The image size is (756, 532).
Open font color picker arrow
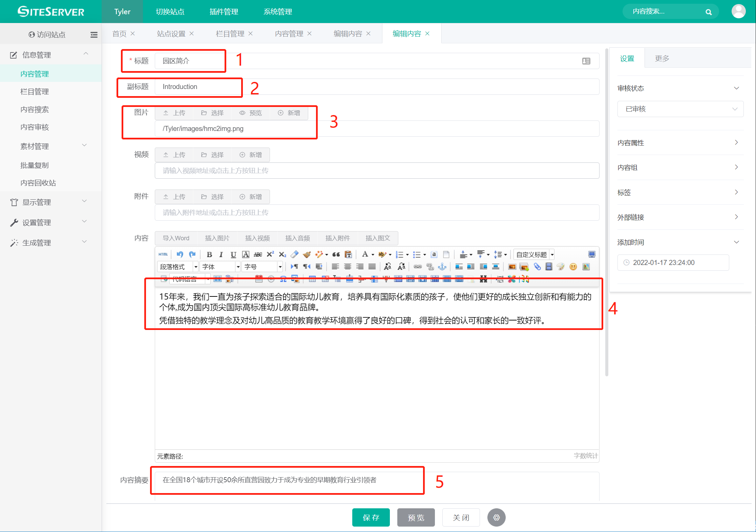pos(373,254)
